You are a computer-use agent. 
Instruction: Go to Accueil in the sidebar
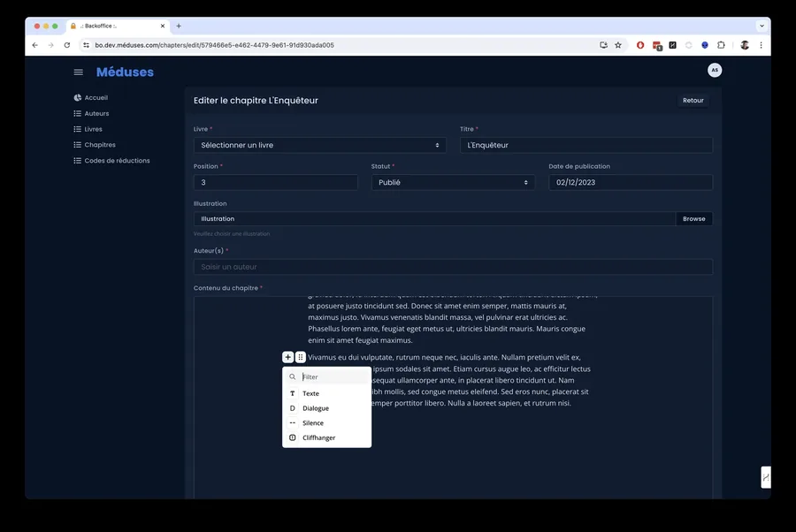coord(91,97)
